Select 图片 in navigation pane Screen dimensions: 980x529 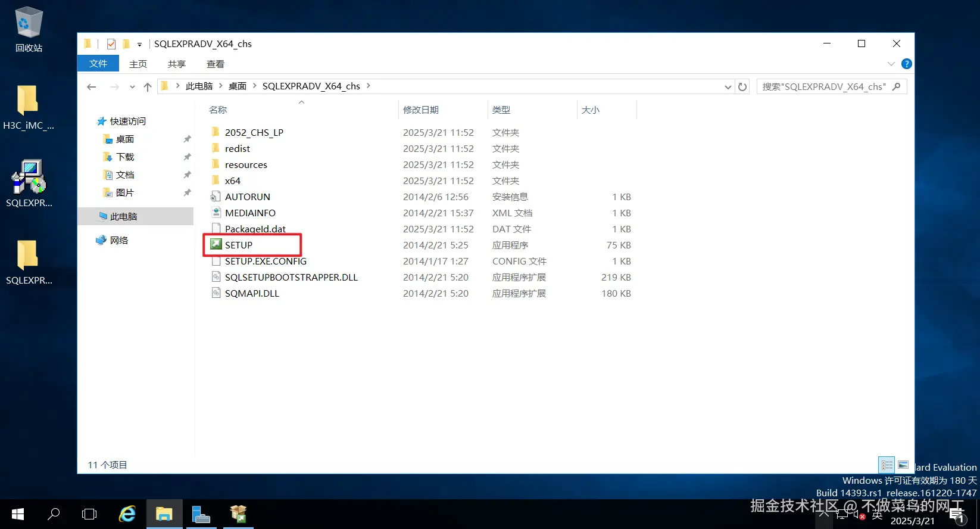[x=124, y=192]
